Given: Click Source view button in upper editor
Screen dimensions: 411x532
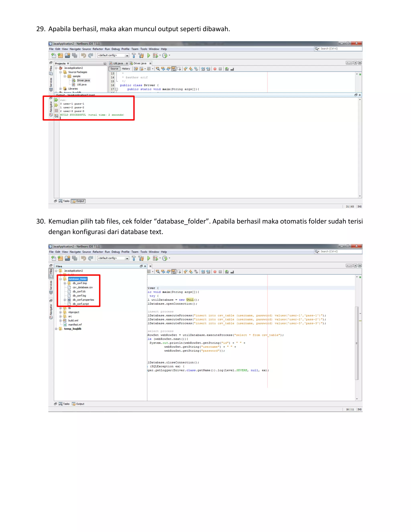Looking at the screenshot, I should coord(114,69).
